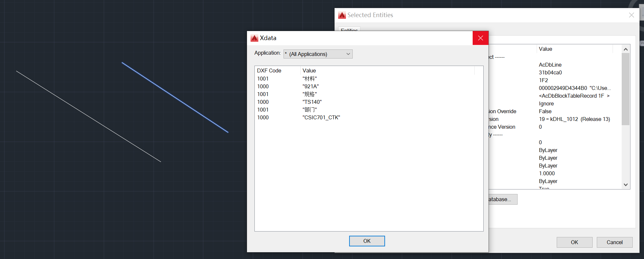Click scrollbar thumb in Selected Entities list

point(626,89)
